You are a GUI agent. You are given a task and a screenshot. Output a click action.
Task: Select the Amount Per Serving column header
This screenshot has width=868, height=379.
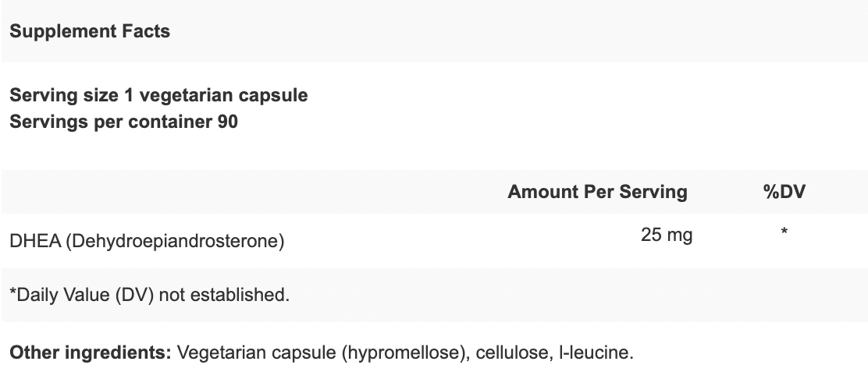point(597,192)
